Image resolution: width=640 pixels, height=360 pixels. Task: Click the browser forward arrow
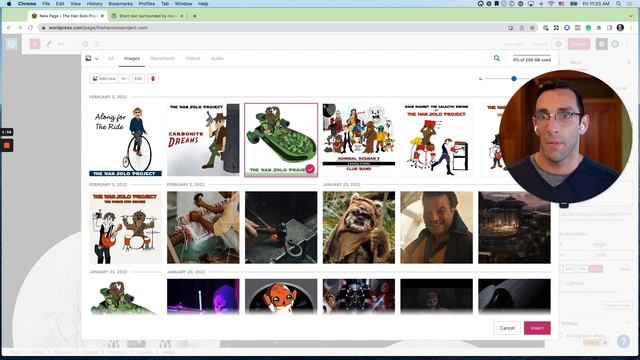pyautogui.click(x=20, y=28)
